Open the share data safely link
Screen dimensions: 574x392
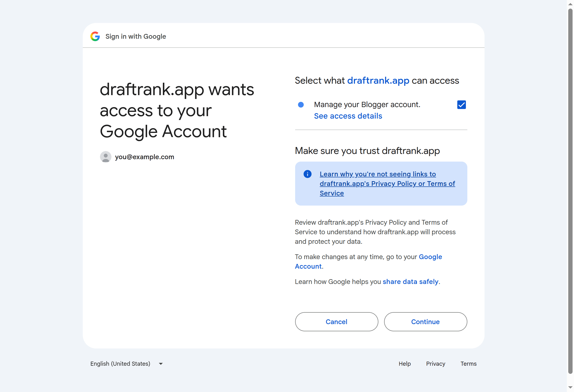[410, 282]
